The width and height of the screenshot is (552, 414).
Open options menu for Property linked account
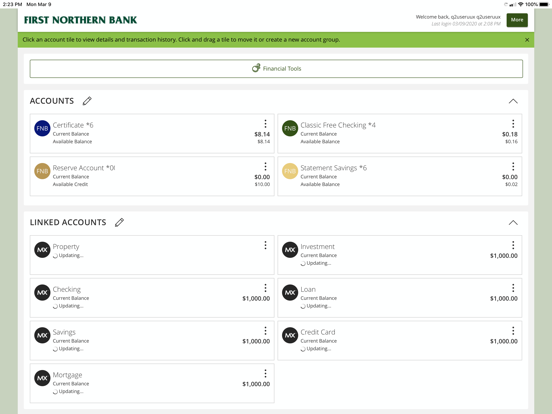point(265,245)
